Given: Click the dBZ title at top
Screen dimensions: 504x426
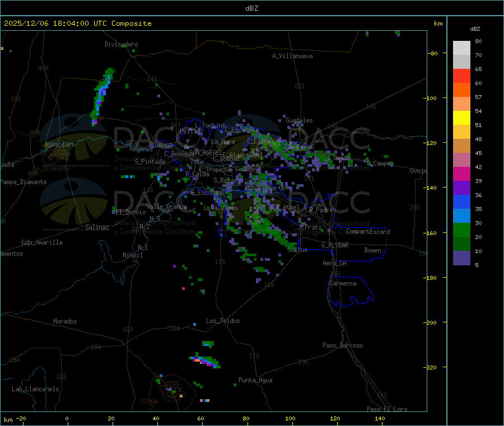Looking at the screenshot, I should click(x=251, y=8).
